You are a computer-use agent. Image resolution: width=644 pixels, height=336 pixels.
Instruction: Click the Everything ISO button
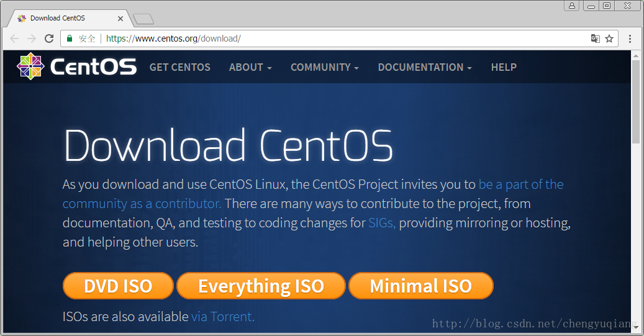pos(261,286)
